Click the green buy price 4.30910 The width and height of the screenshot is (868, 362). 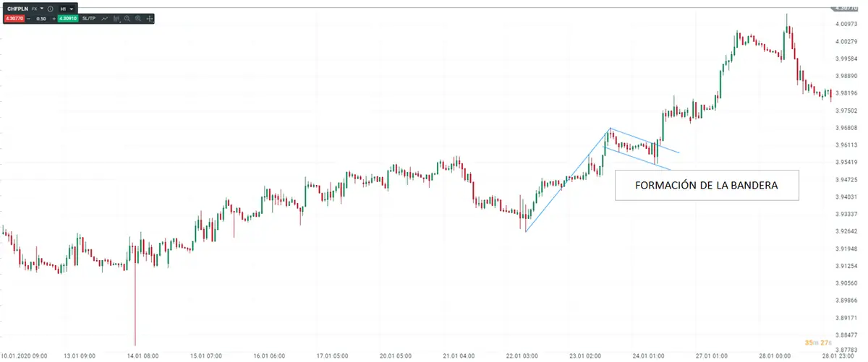(67, 18)
